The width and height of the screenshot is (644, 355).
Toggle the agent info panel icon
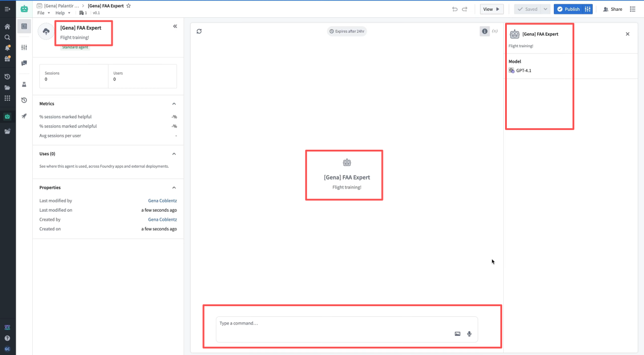[x=485, y=31]
